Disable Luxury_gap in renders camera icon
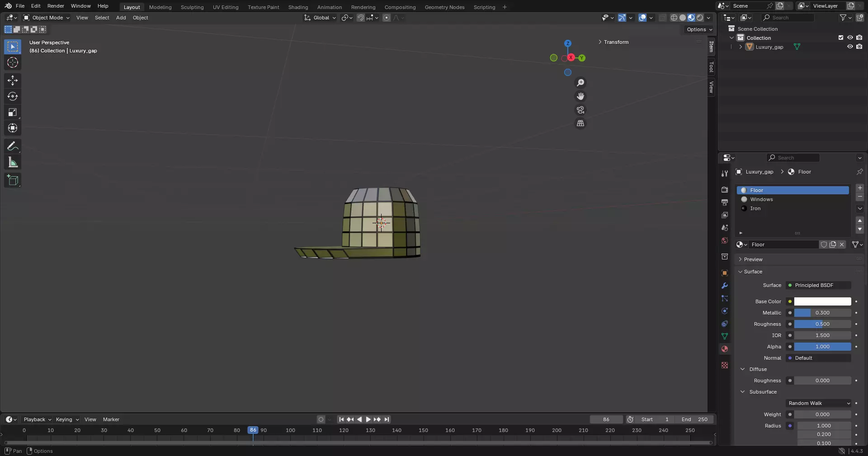 click(859, 47)
